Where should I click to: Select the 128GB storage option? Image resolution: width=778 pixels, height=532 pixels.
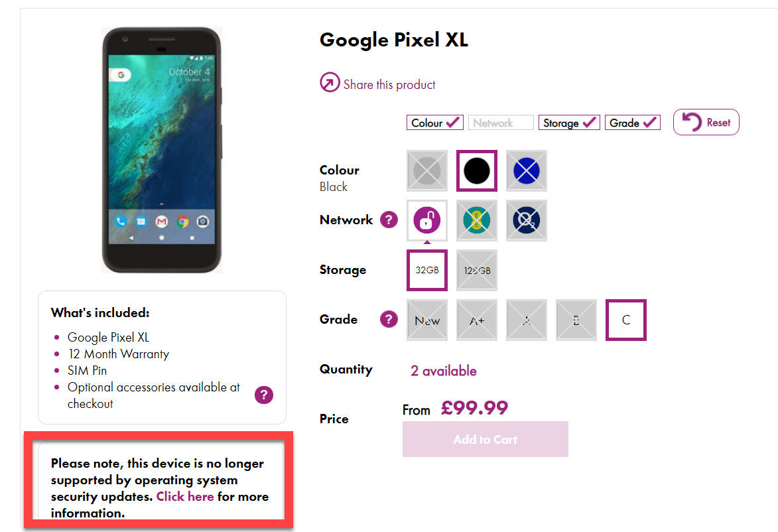tap(477, 270)
